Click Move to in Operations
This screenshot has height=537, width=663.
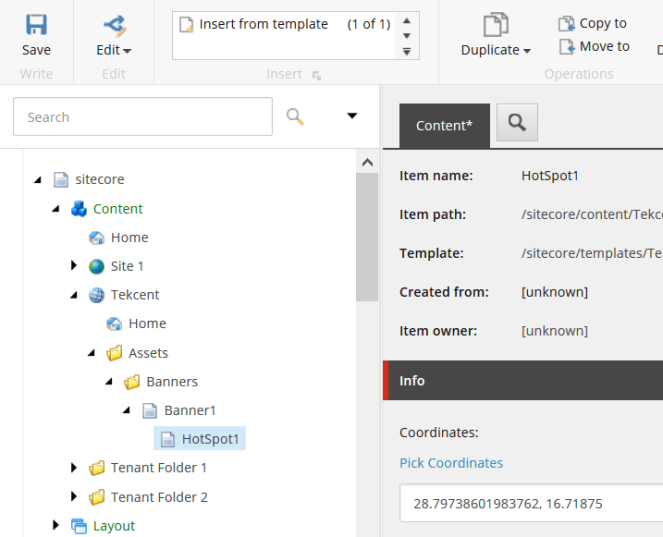(594, 46)
